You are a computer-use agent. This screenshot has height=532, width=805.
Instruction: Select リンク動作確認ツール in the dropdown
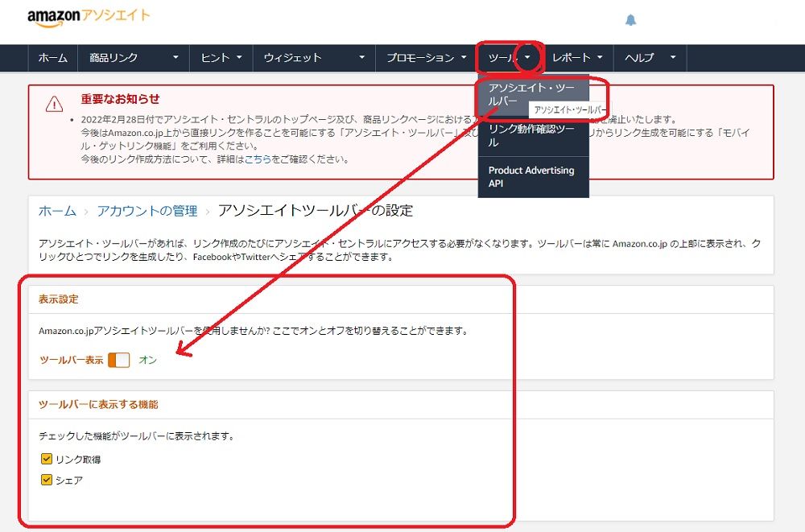[x=534, y=135]
